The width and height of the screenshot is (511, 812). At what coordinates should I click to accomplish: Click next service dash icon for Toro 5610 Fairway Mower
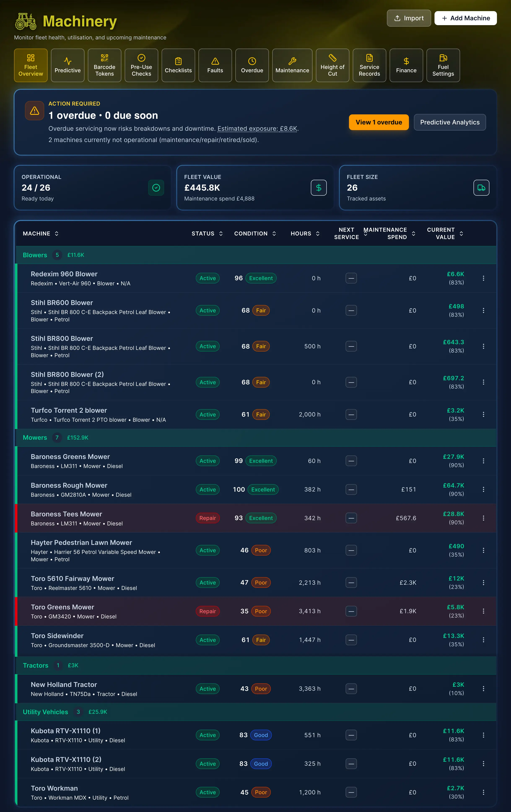(x=351, y=582)
